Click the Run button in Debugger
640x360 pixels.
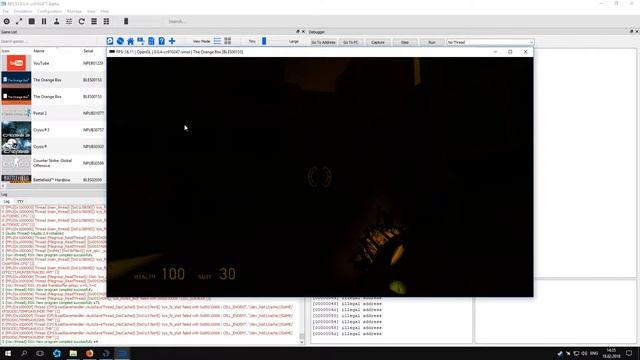(x=431, y=42)
